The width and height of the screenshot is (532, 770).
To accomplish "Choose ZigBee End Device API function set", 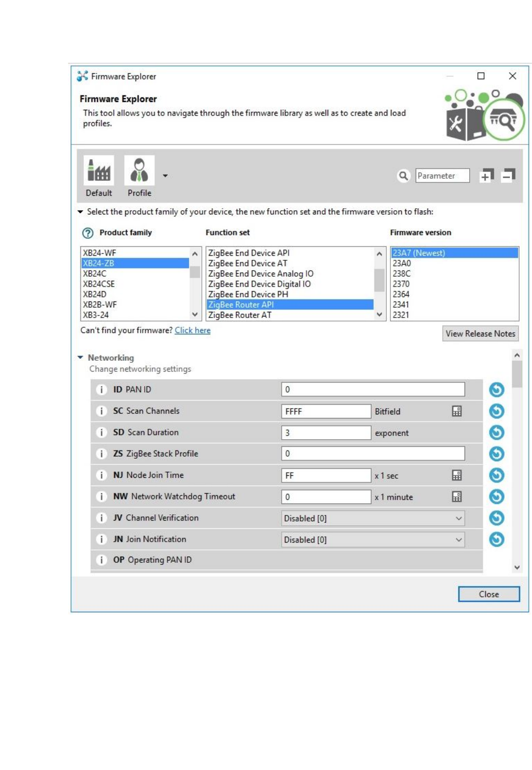I will (290, 253).
